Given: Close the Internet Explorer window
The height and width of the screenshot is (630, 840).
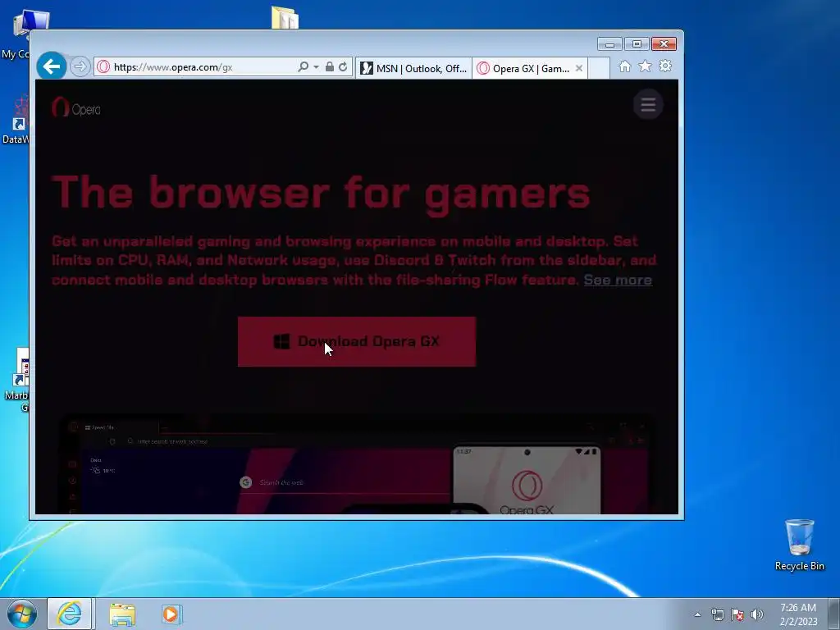Looking at the screenshot, I should click(664, 44).
